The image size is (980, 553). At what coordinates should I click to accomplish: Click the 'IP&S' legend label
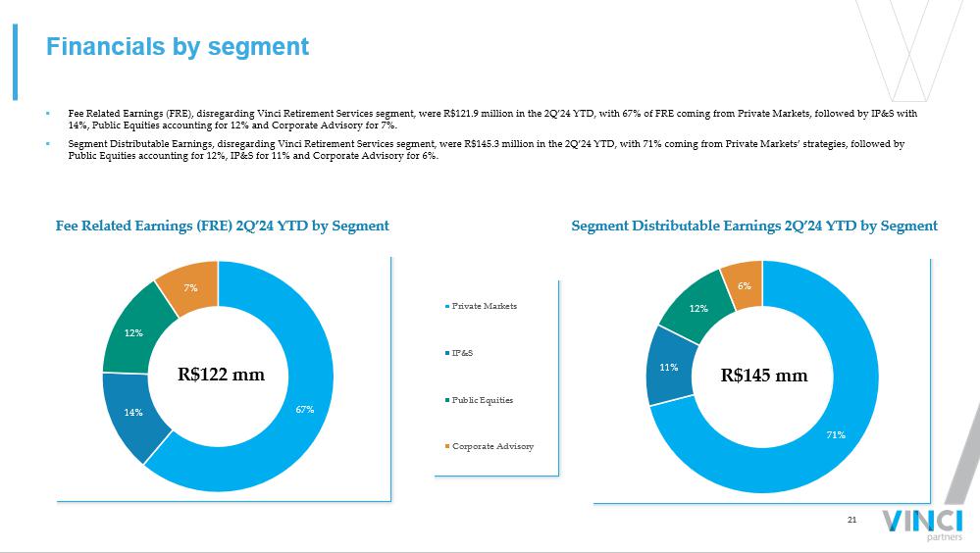tap(462, 353)
